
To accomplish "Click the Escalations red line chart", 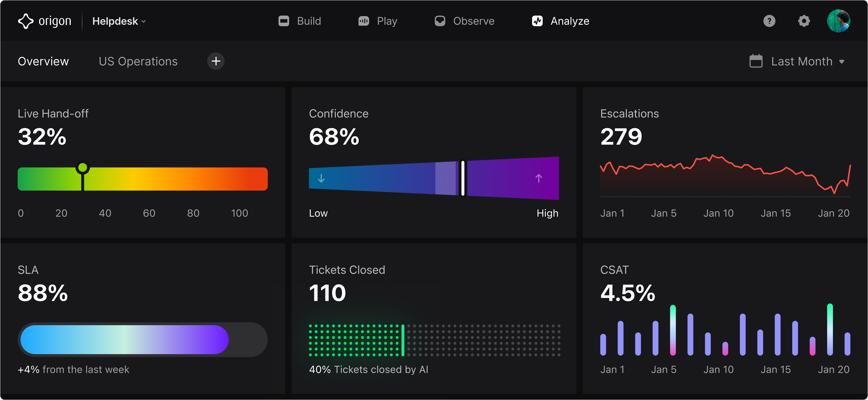I will point(725,175).
